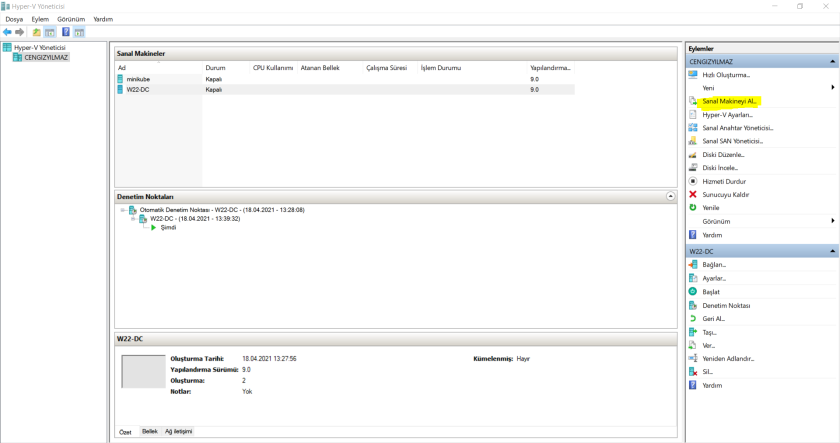
Task: Click the highlighted Sanal Makineyi Al action
Action: pos(729,101)
